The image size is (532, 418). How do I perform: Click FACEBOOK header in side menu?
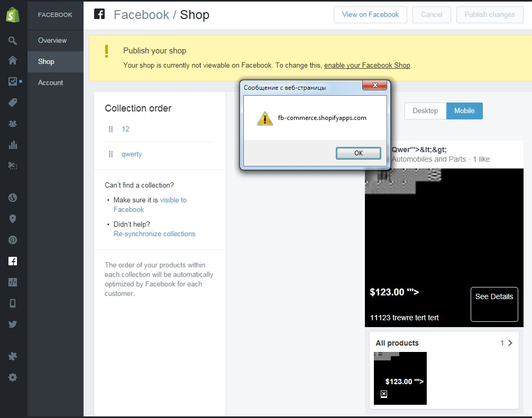[x=55, y=15]
